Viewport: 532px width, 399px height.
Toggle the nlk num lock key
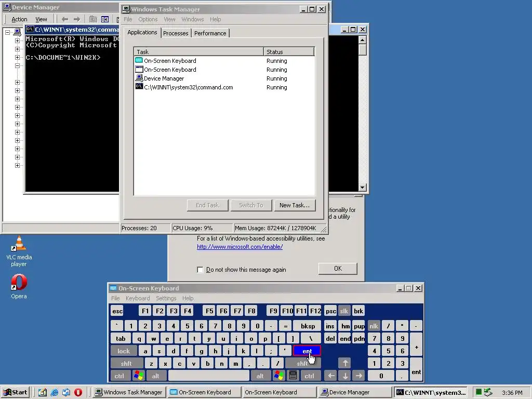(x=374, y=326)
